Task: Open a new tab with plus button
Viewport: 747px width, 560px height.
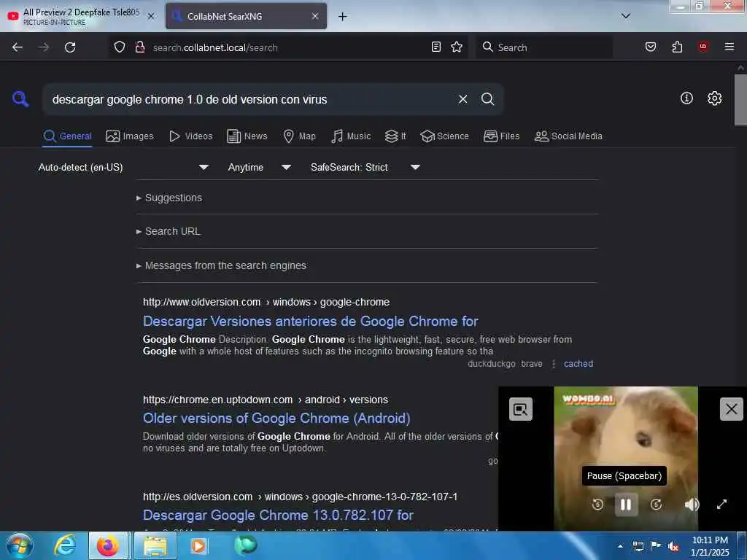Action: pos(343,17)
